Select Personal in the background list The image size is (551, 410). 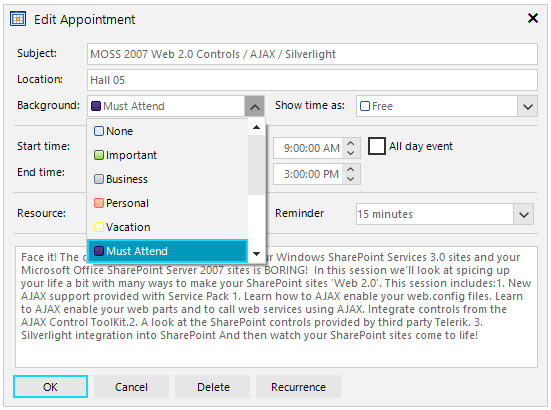tap(168, 203)
